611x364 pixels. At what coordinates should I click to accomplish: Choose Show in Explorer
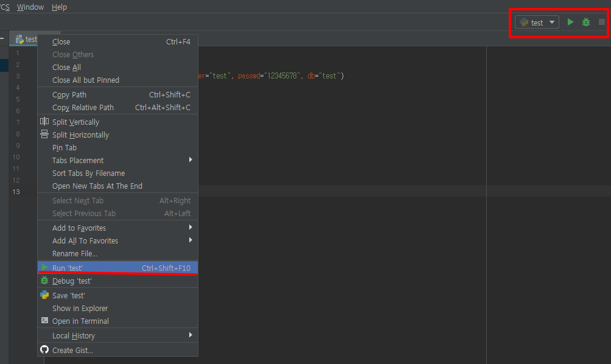[x=117, y=308]
